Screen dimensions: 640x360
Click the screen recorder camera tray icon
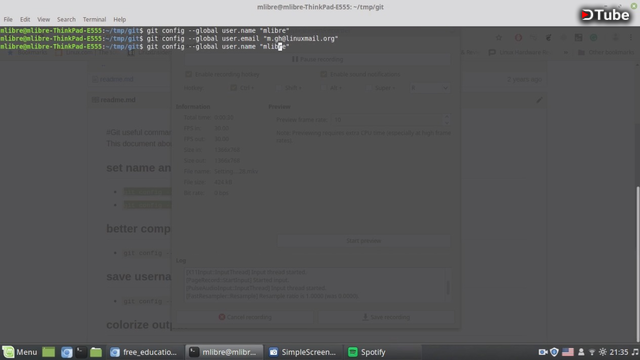click(543, 352)
